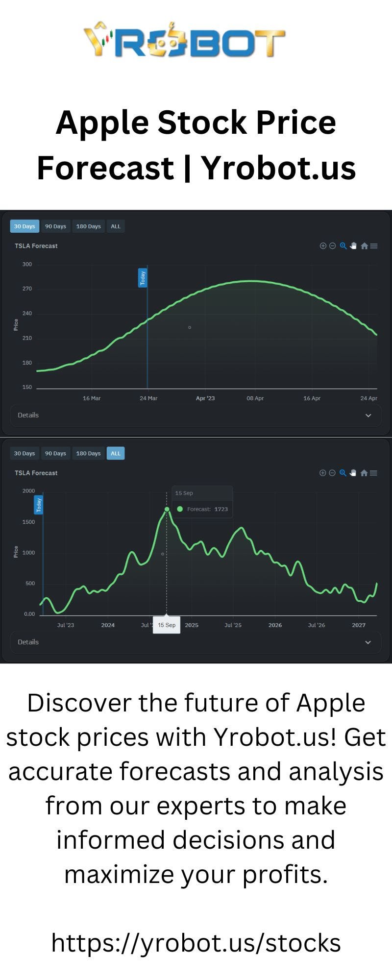392x980 pixels.
Task: Click 270 y-axis value on upper chart
Action: [27, 289]
